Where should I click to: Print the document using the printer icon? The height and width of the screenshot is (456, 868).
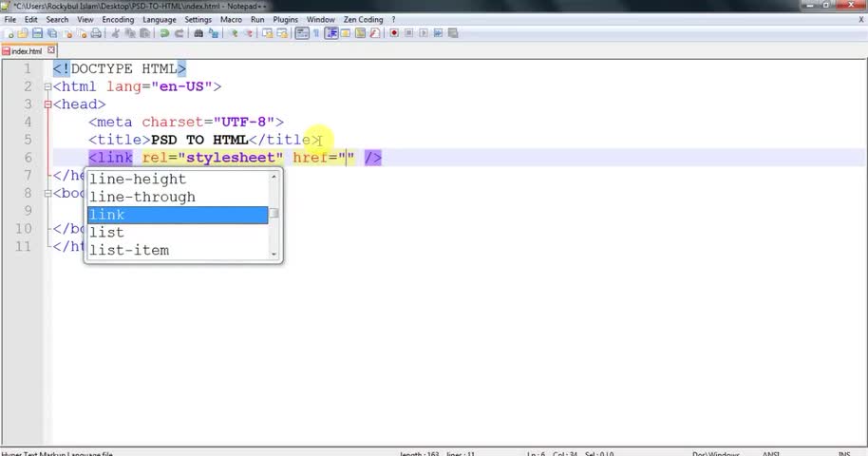(96, 33)
